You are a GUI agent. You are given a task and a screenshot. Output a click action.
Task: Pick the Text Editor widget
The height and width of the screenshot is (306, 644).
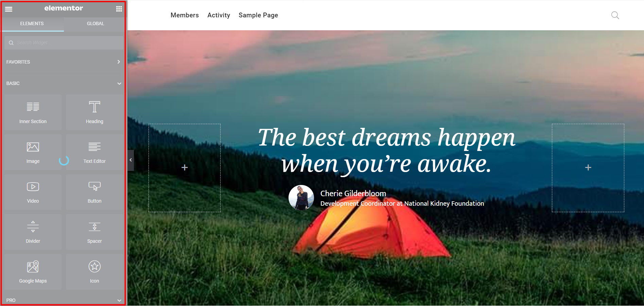tap(94, 152)
